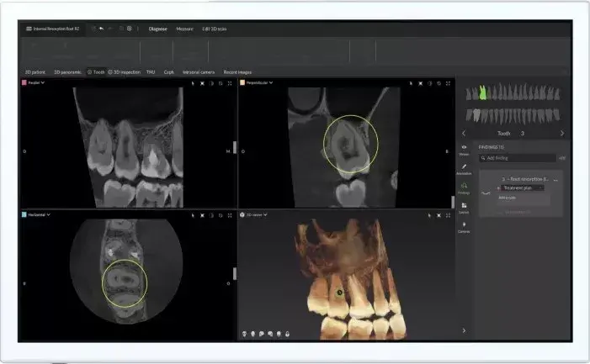Click fourth skull orientation icon in 3D render

[x=270, y=334]
